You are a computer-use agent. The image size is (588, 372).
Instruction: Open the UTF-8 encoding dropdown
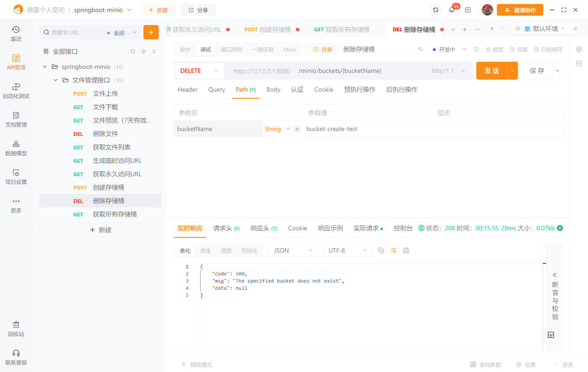(348, 250)
